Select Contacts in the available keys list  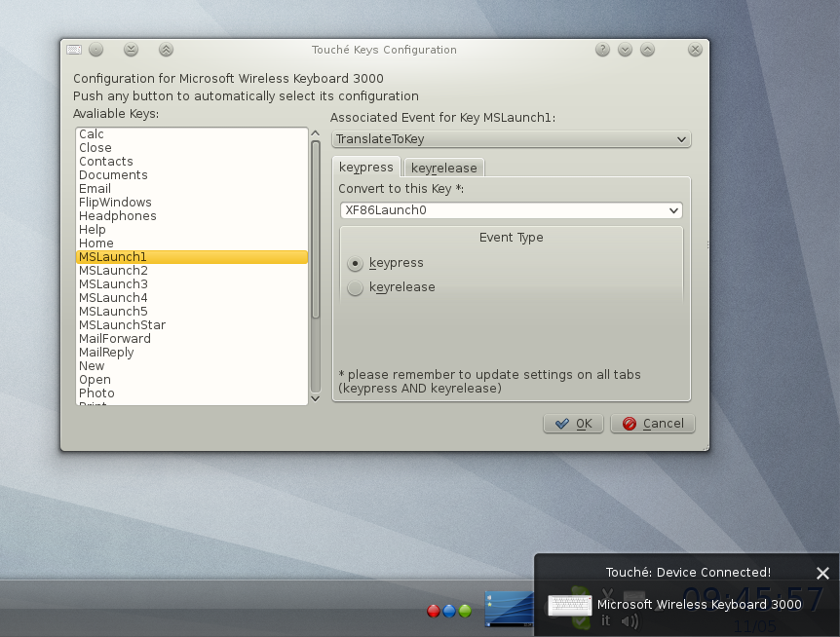(x=192, y=161)
